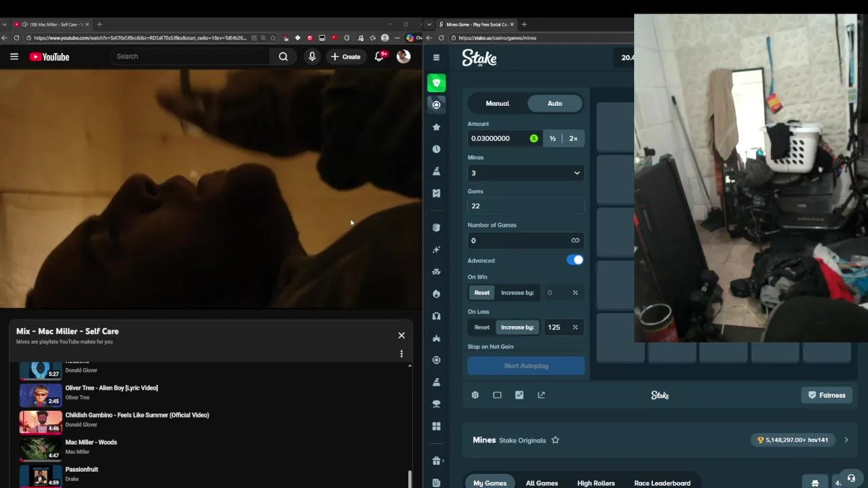Open the sparkle New Releases sidebar icon

(x=437, y=249)
